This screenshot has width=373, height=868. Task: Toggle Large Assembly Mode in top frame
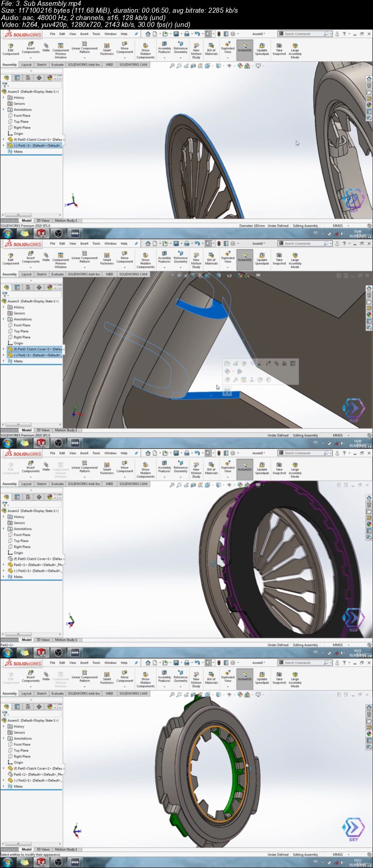[295, 51]
